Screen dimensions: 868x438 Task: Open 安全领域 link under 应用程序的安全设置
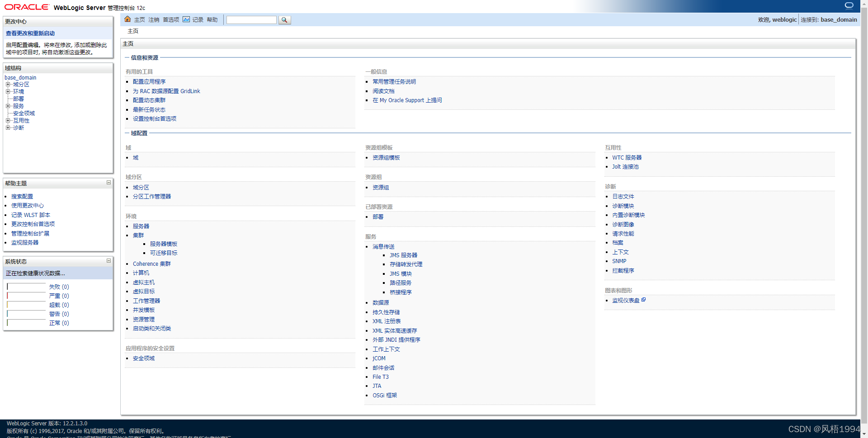point(144,358)
